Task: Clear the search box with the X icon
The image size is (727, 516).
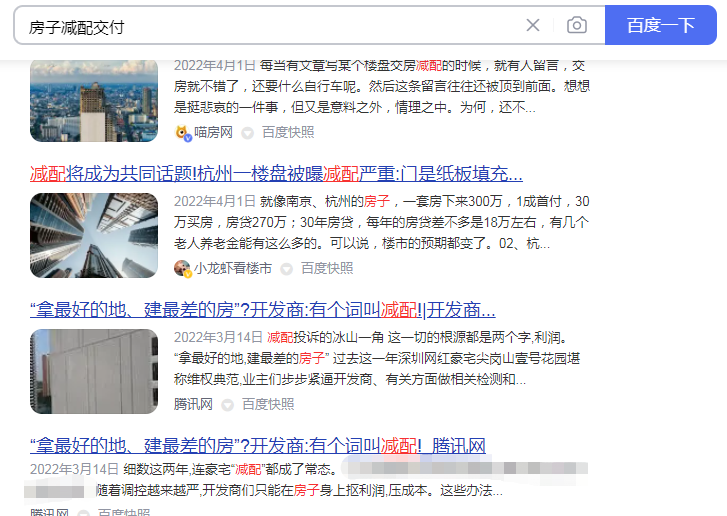Action: point(533,25)
